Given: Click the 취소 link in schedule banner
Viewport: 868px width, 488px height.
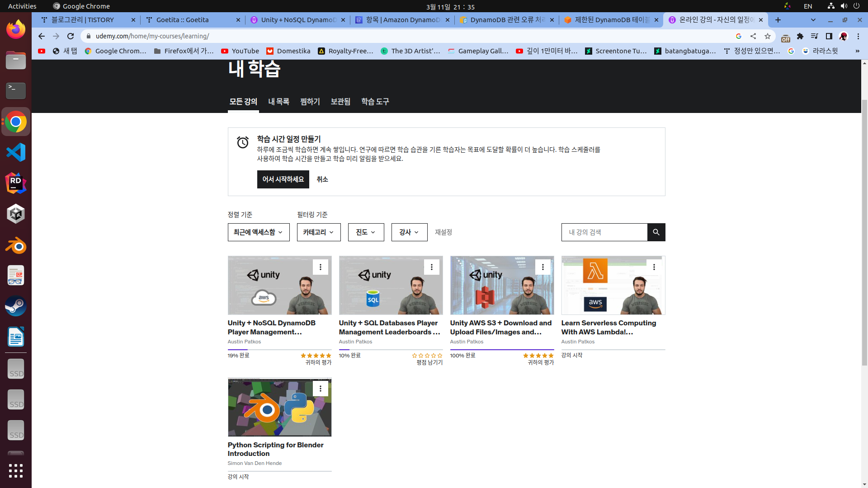Looking at the screenshot, I should (322, 179).
